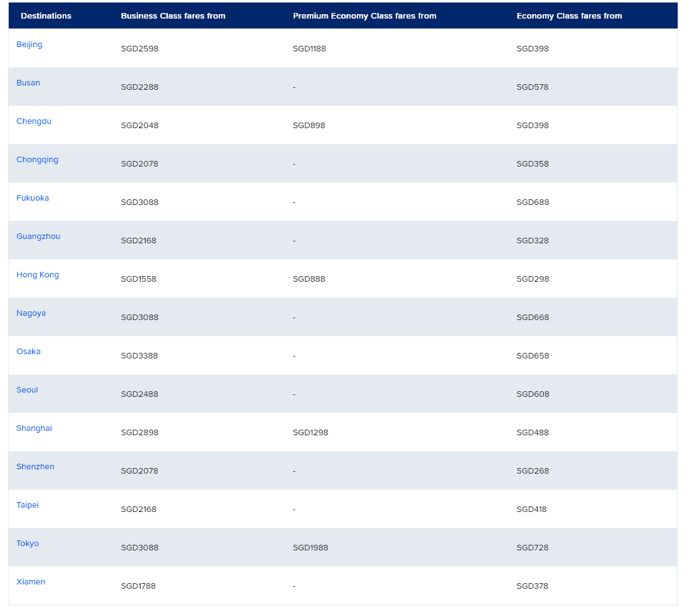687x616 pixels.
Task: Click the Xiamen destination link
Action: click(30, 582)
